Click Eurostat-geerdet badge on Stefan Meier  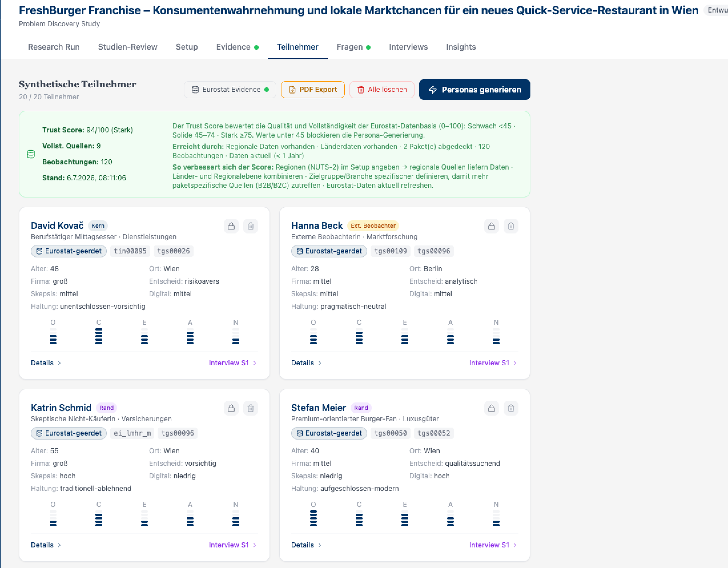329,433
